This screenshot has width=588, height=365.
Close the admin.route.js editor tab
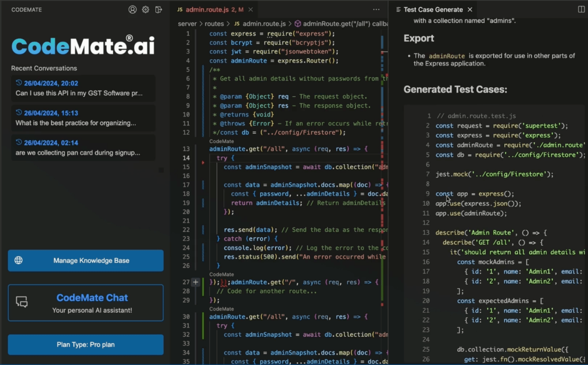(x=251, y=10)
